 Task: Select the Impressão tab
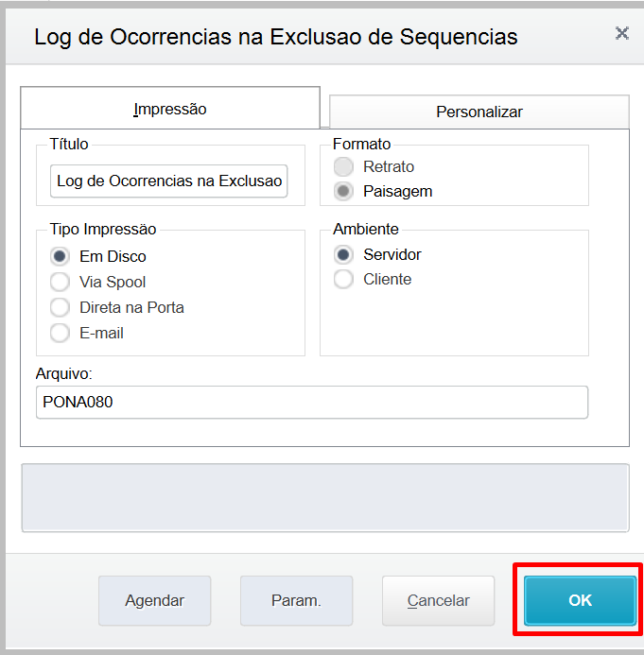170,109
